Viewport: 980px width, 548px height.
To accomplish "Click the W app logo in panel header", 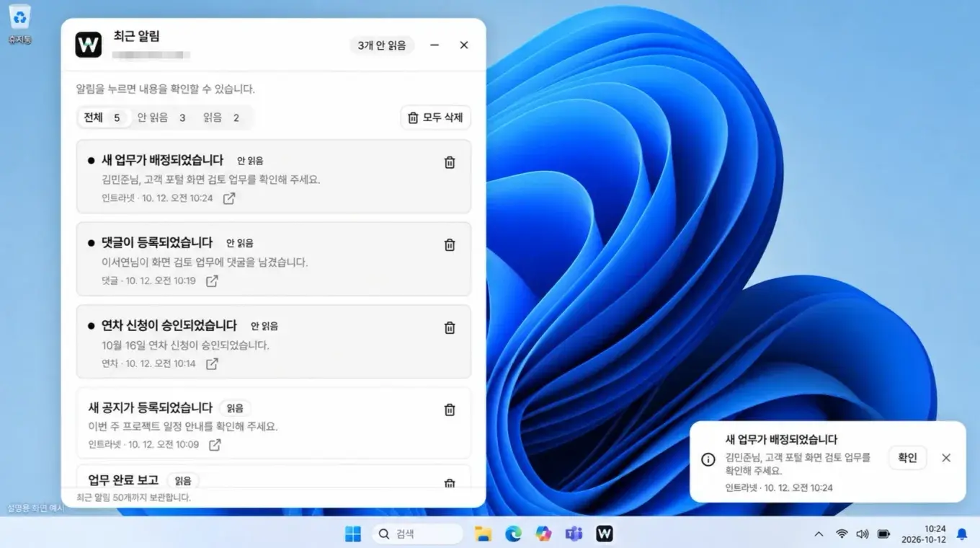I will pyautogui.click(x=89, y=45).
